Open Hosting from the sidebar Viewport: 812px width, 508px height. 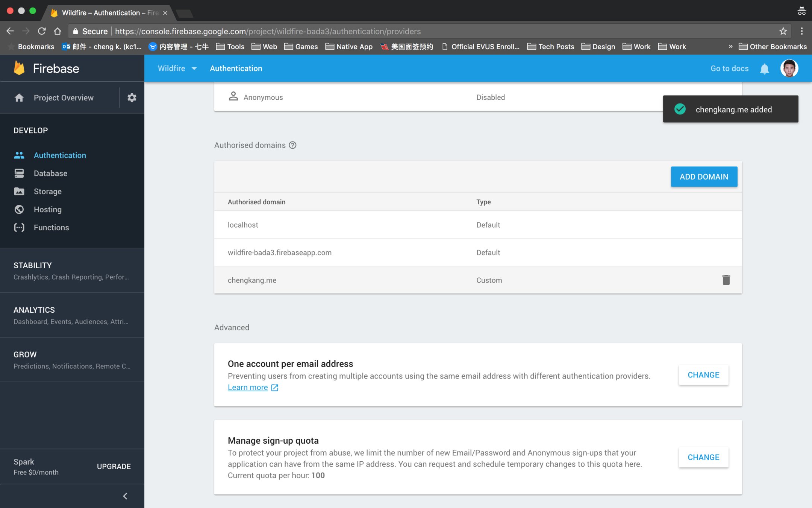[x=47, y=210]
